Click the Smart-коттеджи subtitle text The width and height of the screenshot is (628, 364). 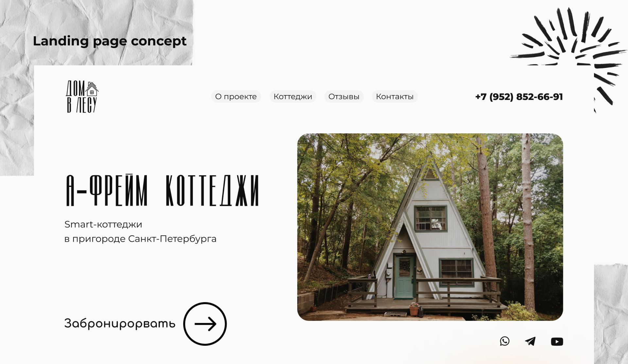coord(103,224)
